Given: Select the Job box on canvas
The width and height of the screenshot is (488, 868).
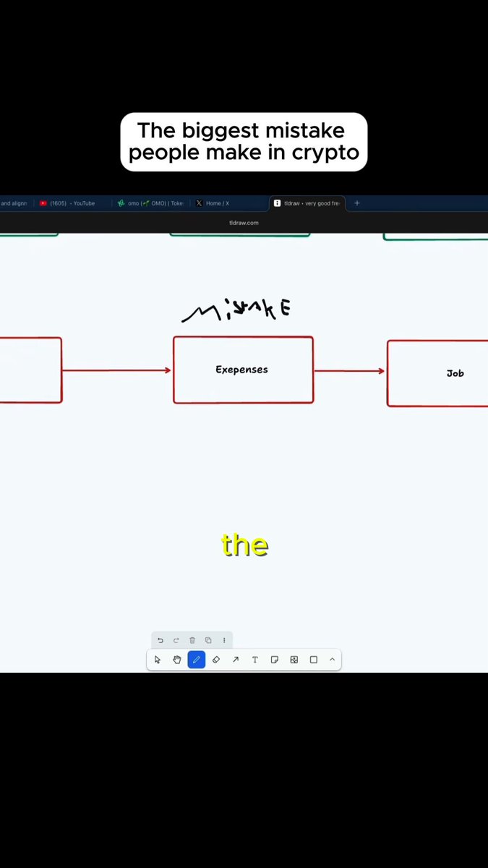Looking at the screenshot, I should (x=437, y=373).
